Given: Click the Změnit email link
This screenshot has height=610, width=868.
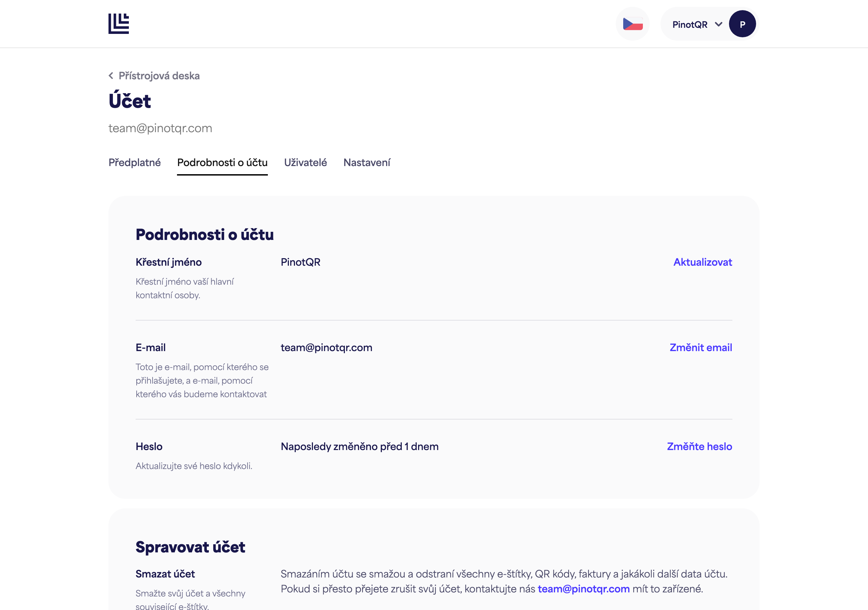Looking at the screenshot, I should click(x=701, y=347).
